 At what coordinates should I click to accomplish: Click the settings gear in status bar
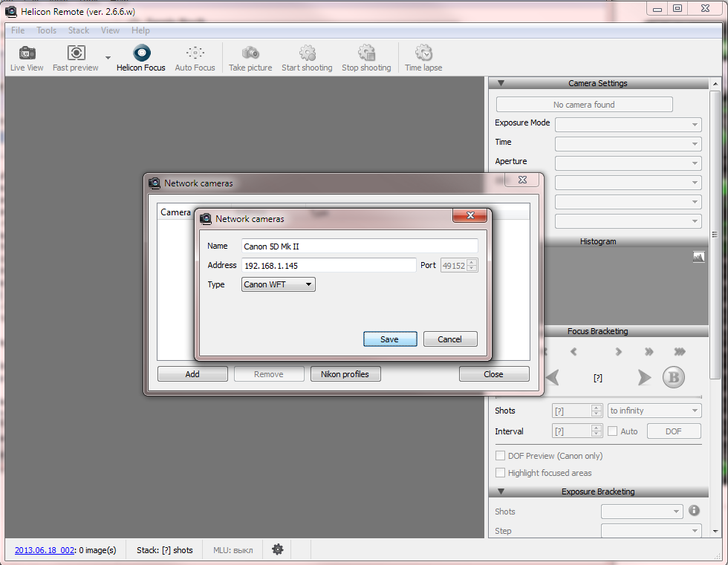(277, 549)
